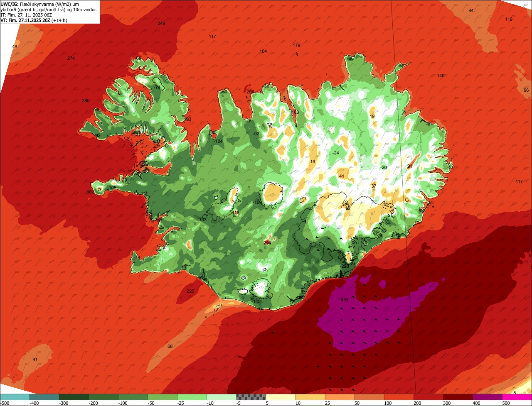Screen dimensions: 532x406
Task: Select the 104 value on the northern ocean
Action: coord(263,51)
